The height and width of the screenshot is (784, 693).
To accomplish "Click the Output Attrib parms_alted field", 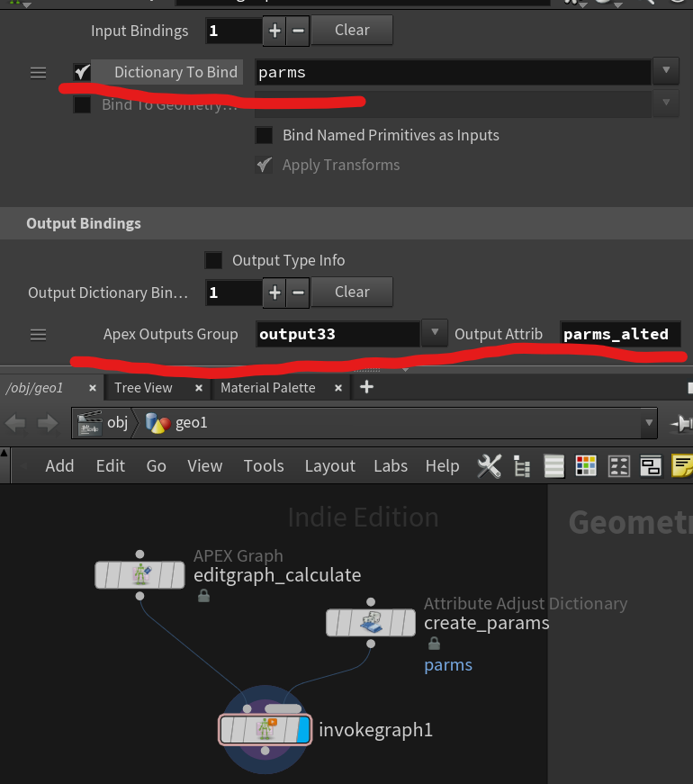I will [x=619, y=334].
